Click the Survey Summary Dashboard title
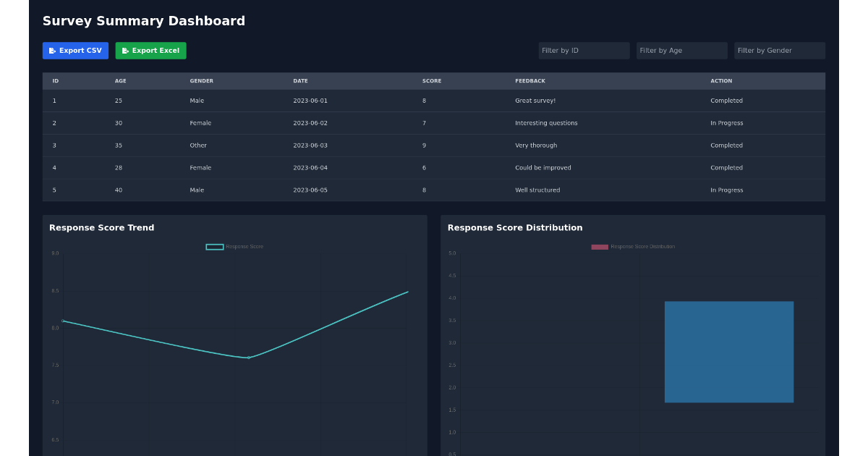 143,21
